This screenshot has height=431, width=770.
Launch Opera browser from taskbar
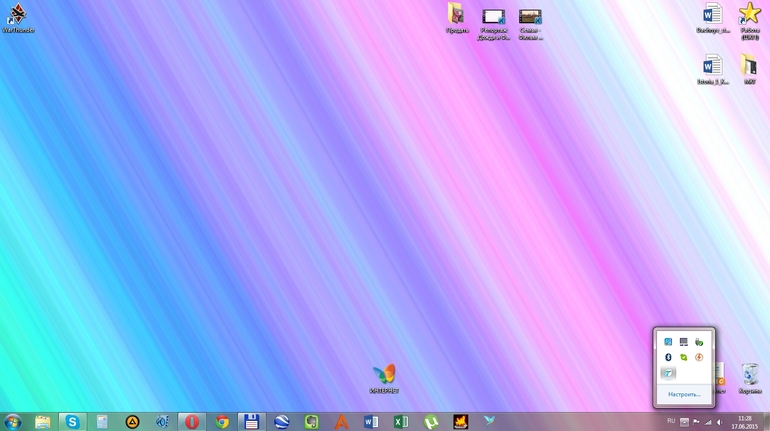pos(192,422)
